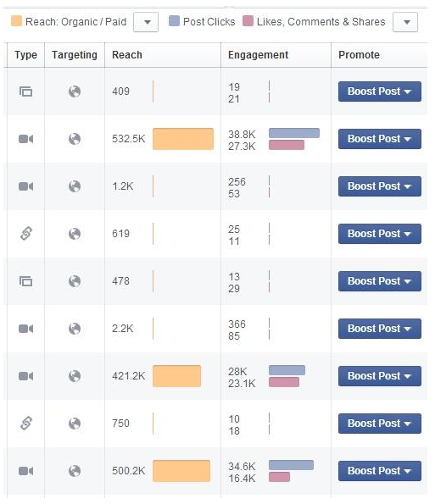Click the photo album type icon for 409 reach post
Screen dimensions: 435x504
coord(25,91)
